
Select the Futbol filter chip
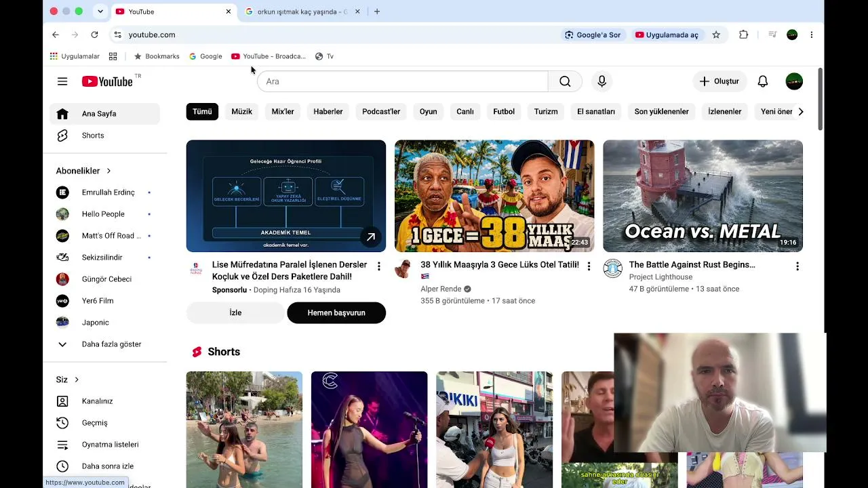click(x=504, y=112)
